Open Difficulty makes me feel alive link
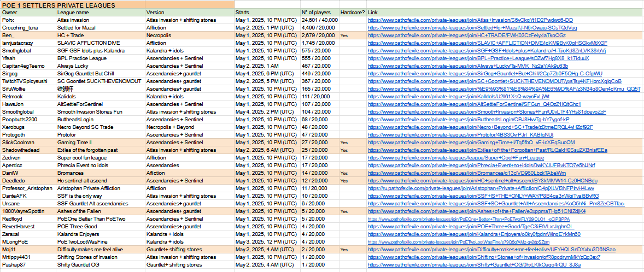Image resolution: width=644 pixels, height=272 pixels. pyautogui.click(x=491, y=250)
